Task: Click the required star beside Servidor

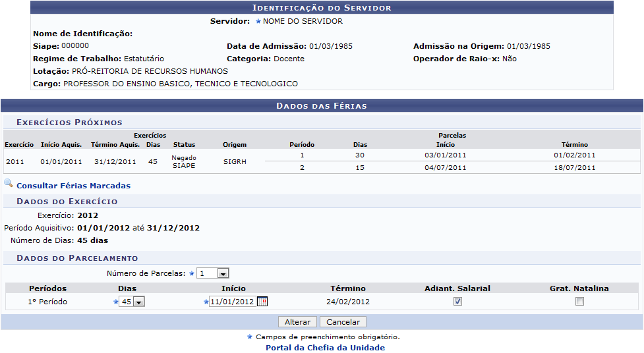Action: (x=258, y=21)
